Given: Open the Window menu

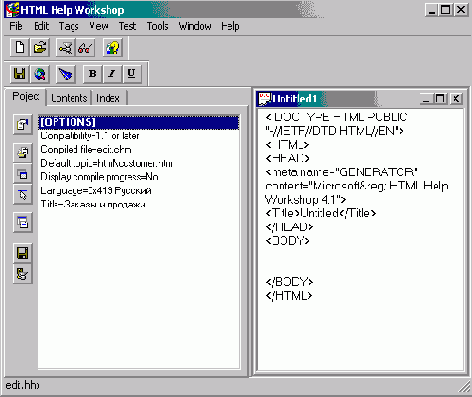Looking at the screenshot, I should (195, 26).
